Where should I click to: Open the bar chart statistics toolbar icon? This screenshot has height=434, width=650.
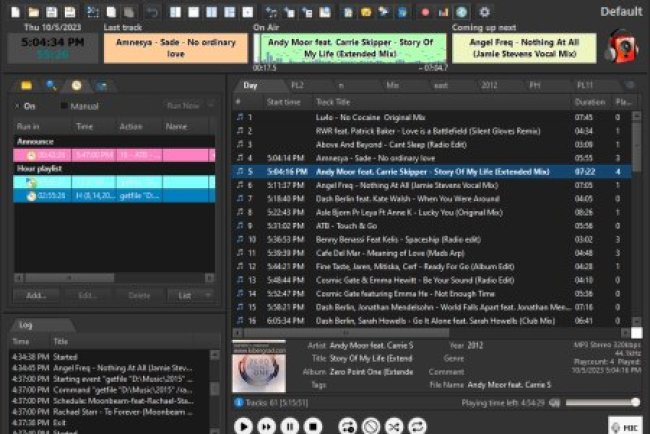(443, 12)
